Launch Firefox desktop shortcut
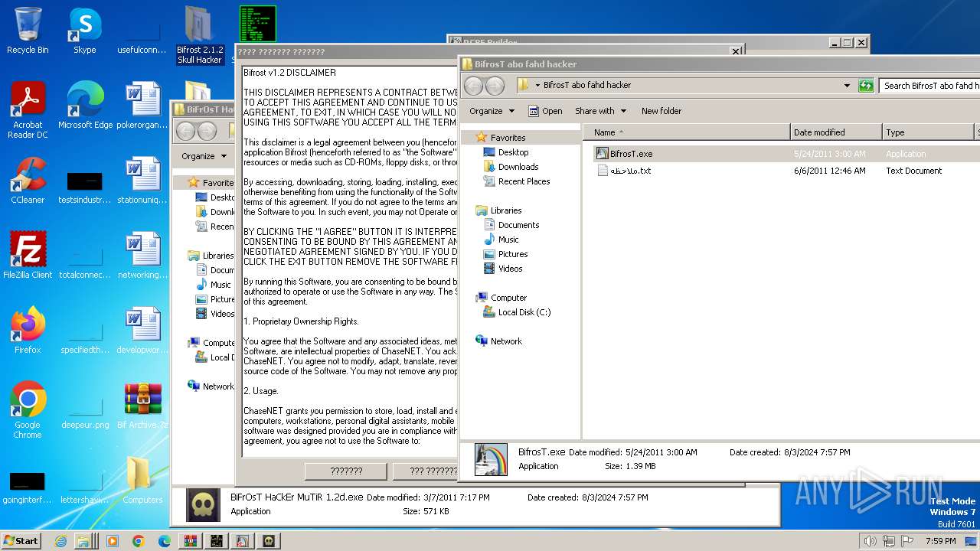The image size is (980, 551). tap(28, 330)
